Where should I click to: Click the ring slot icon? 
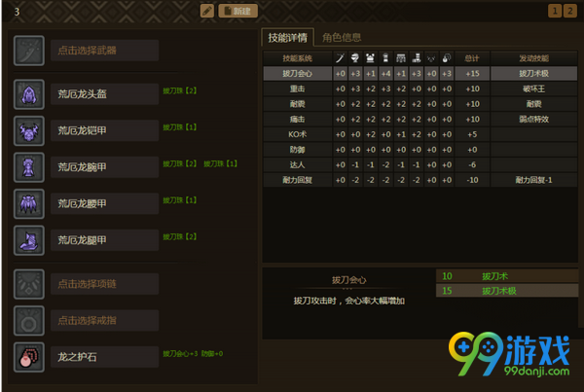click(x=29, y=321)
